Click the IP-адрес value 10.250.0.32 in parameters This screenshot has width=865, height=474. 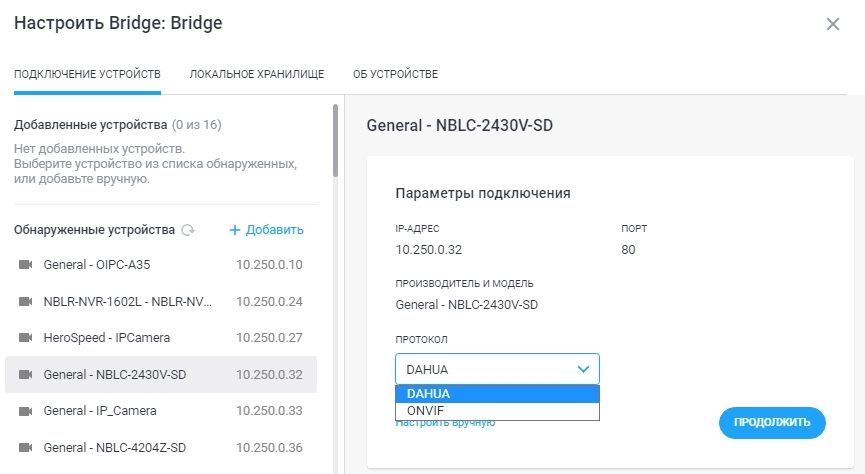click(x=429, y=250)
